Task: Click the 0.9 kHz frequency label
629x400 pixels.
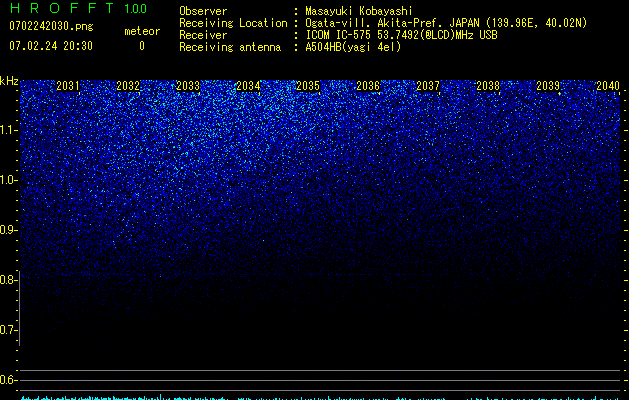Action: click(x=9, y=230)
